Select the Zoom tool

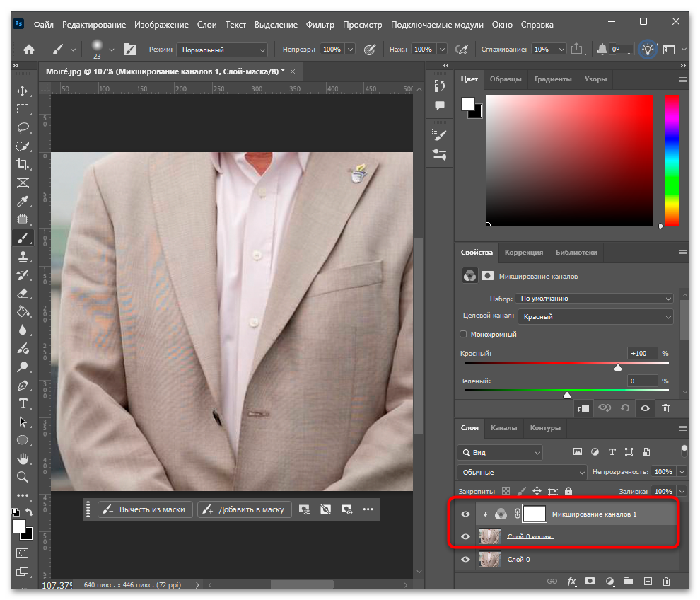23,477
